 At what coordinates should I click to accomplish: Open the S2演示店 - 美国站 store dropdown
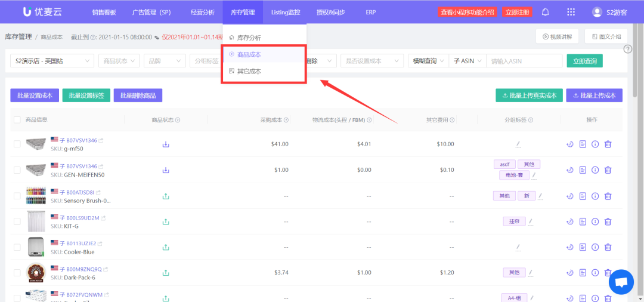click(52, 61)
